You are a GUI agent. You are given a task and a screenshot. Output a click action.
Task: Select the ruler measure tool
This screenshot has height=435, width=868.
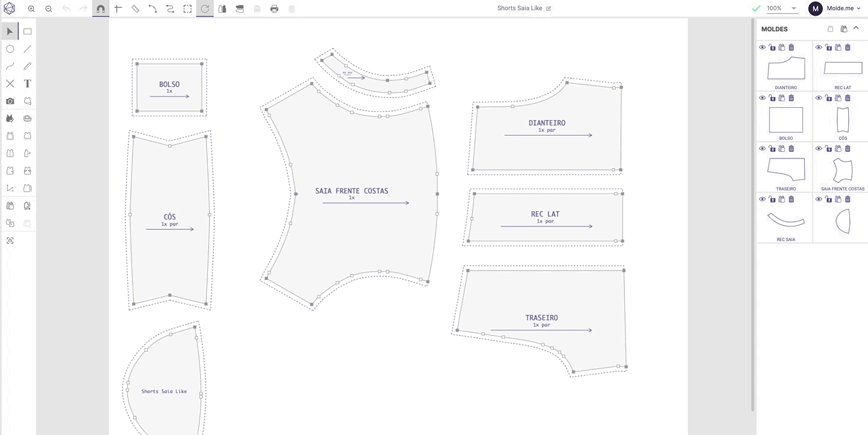[136, 9]
